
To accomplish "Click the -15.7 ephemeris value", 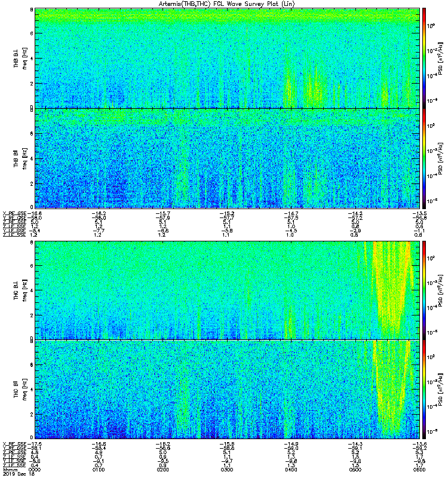I will tap(163, 213).
